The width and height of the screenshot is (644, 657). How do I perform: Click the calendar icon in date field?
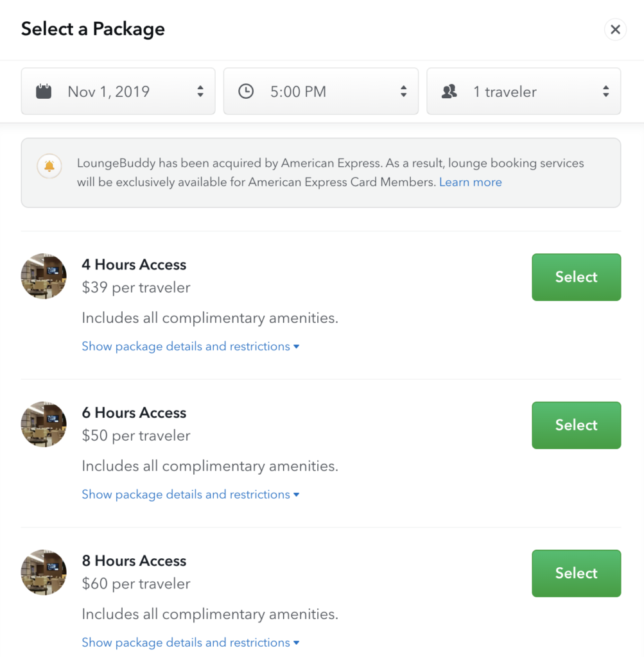click(x=44, y=92)
